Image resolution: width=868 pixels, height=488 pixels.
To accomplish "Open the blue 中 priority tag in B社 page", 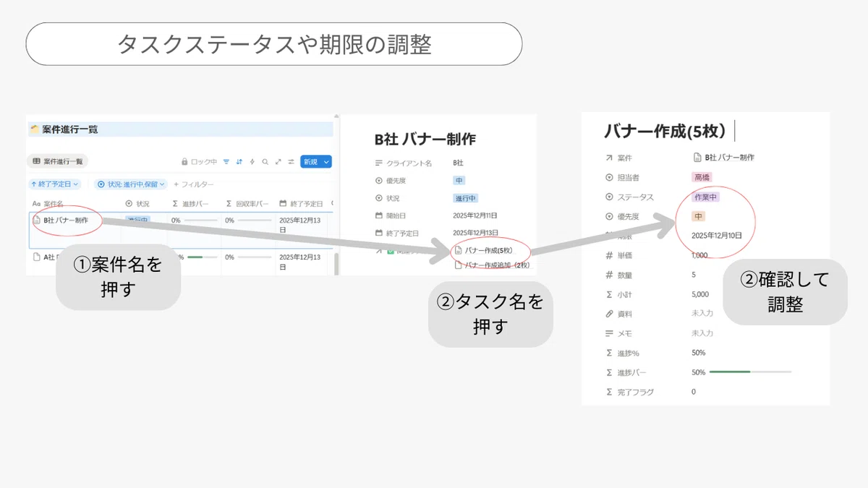I will (459, 181).
